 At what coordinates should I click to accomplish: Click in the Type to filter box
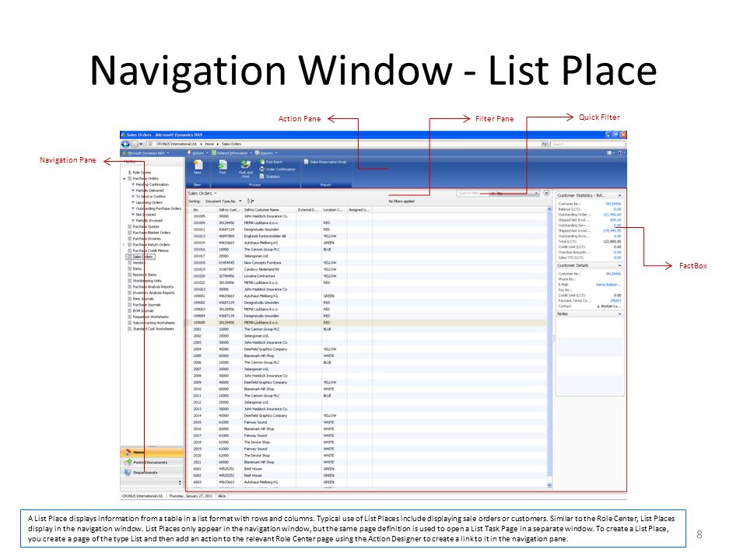474,194
